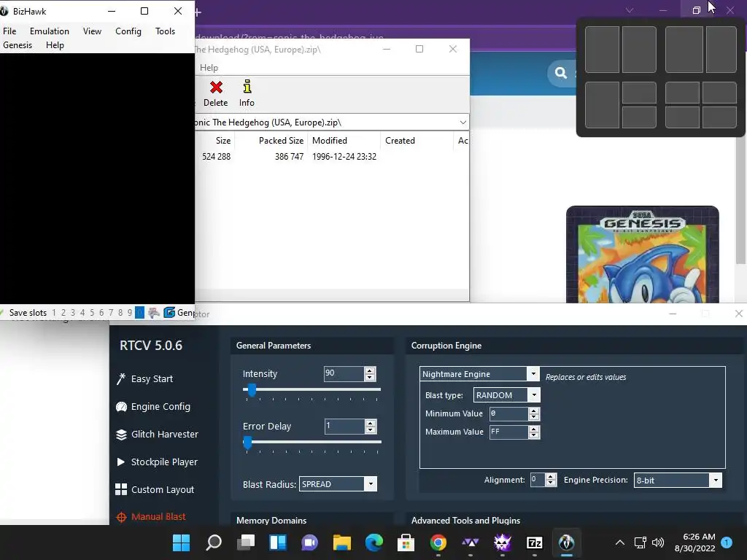Select Easy Start in RTCV sidebar

click(152, 379)
